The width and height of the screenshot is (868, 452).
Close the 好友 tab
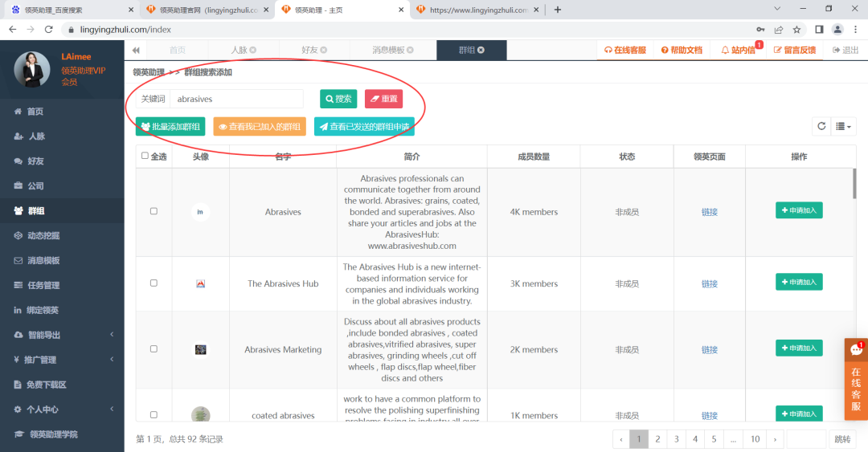(x=324, y=50)
